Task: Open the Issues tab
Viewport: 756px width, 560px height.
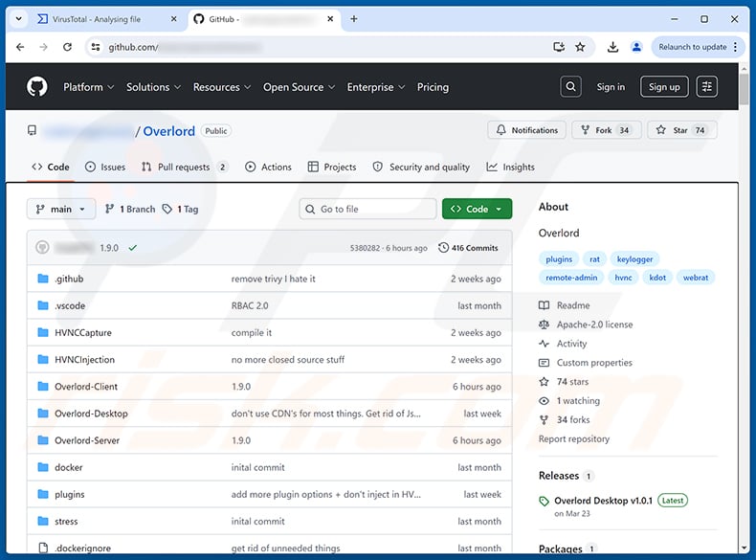Action: (105, 167)
